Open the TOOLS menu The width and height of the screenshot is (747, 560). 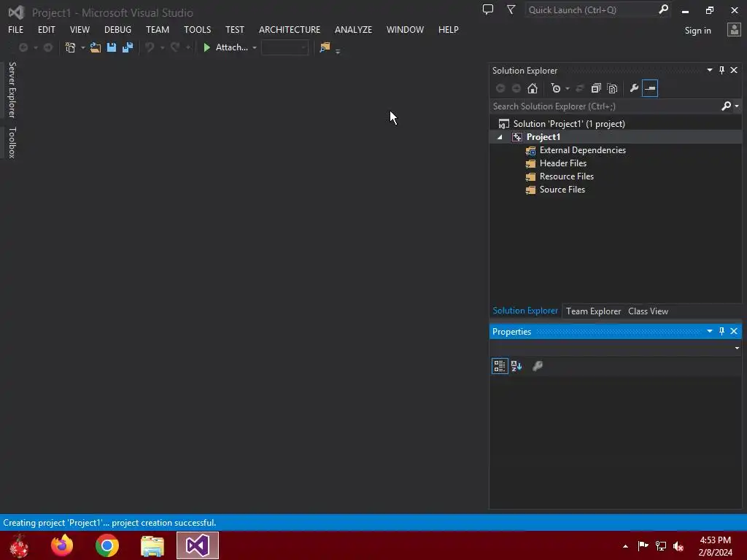tap(197, 29)
